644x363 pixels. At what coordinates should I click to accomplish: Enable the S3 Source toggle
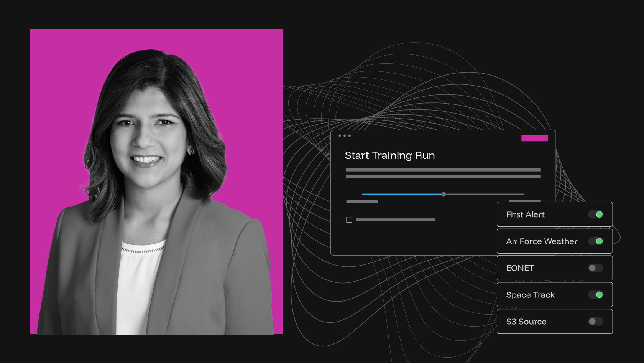(x=596, y=322)
